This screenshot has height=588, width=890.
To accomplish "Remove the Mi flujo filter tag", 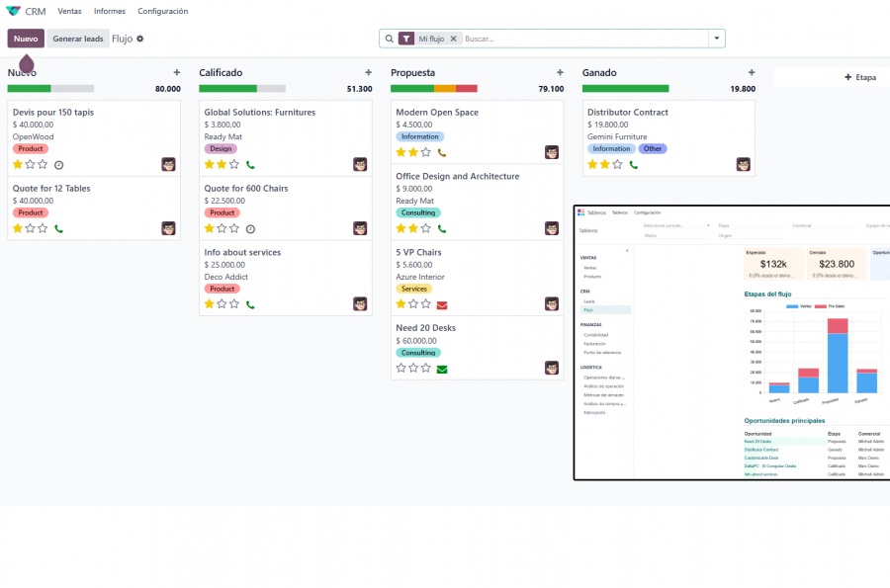I will [x=454, y=39].
